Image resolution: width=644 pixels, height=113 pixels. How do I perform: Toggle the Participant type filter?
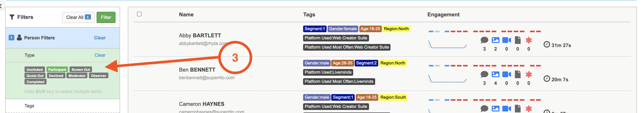click(57, 70)
